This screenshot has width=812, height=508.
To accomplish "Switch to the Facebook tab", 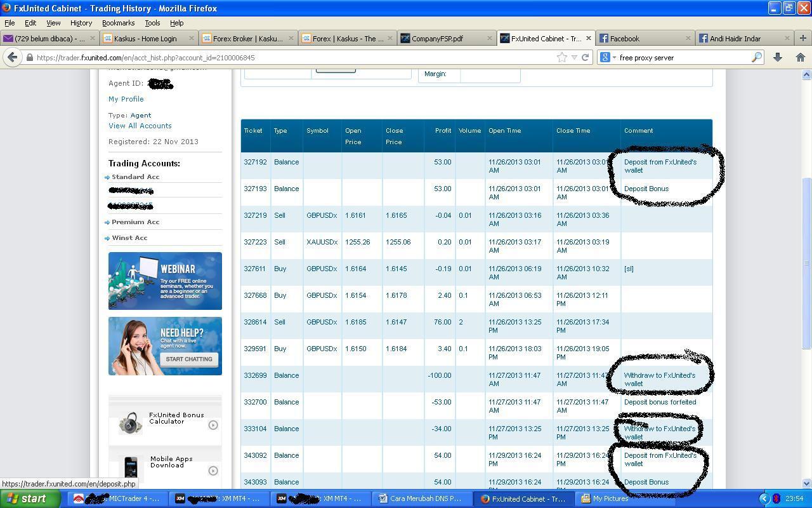I will [x=645, y=38].
